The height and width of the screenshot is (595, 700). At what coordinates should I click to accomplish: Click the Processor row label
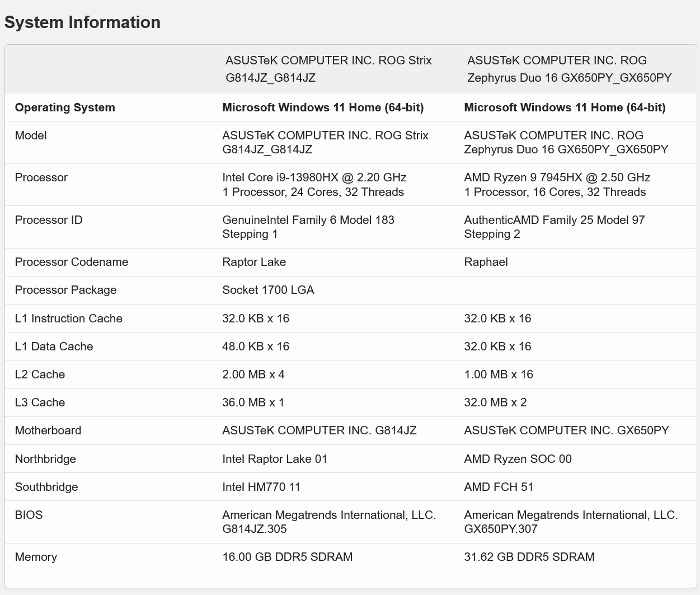pos(41,177)
